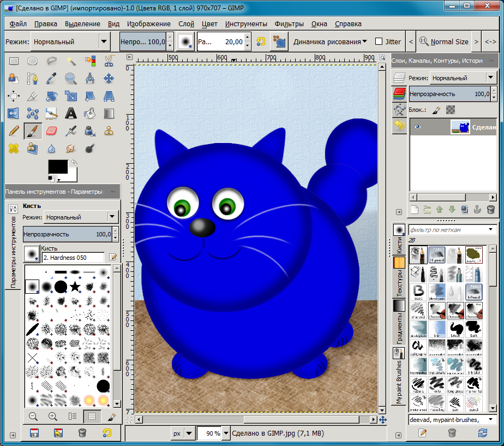The width and height of the screenshot is (504, 446).
Task: Toggle lock alpha channel in layers panel
Action: [x=451, y=110]
